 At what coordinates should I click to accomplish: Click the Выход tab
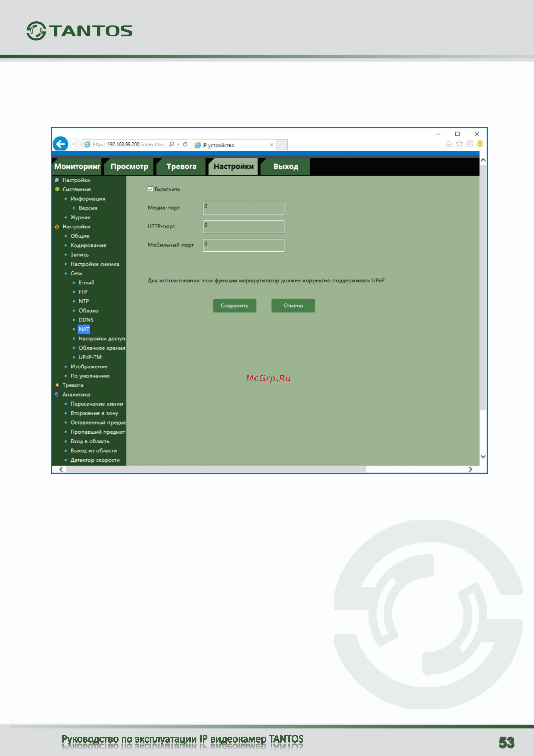pyautogui.click(x=286, y=167)
